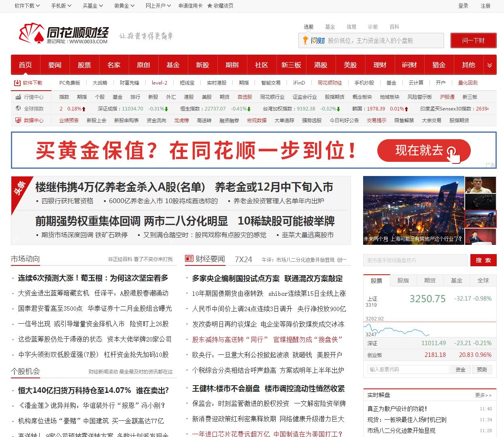Switch to 股指 tab in quote widget
The width and height of the screenshot is (504, 437).
click(403, 280)
